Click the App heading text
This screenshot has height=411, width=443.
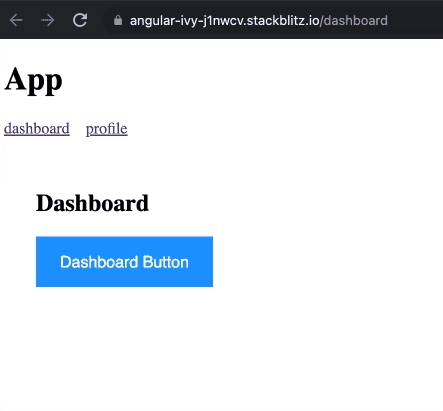pos(33,80)
